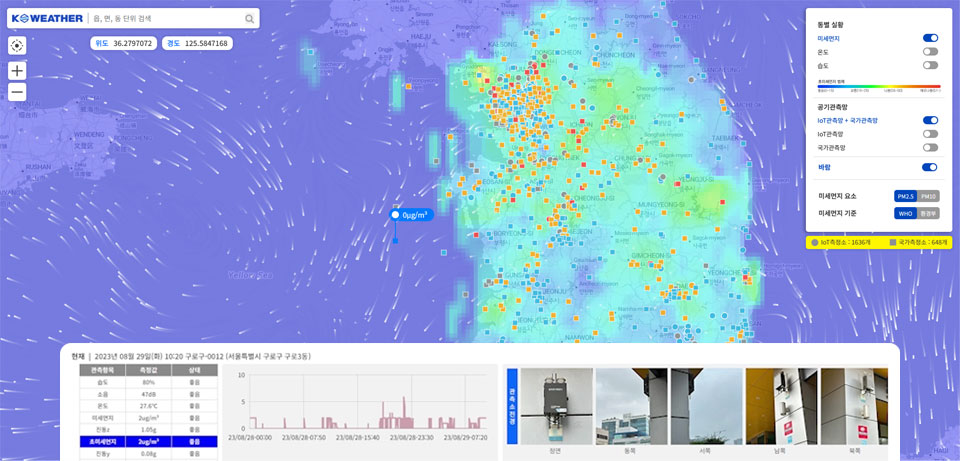Enable the 국가관측망 only toggle
The image size is (960, 461).
click(x=930, y=147)
